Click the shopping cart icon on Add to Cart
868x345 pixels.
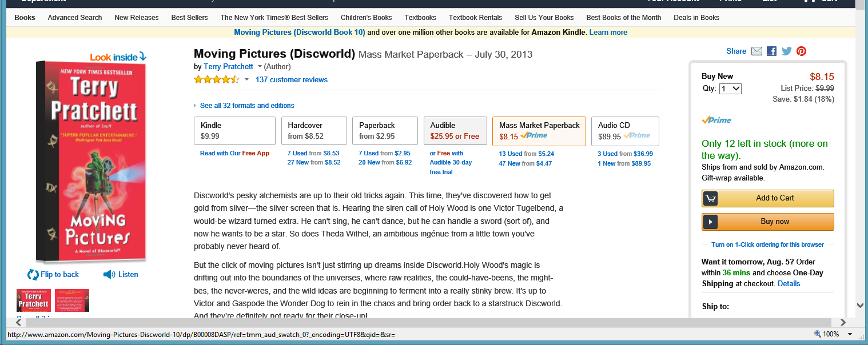pos(711,198)
